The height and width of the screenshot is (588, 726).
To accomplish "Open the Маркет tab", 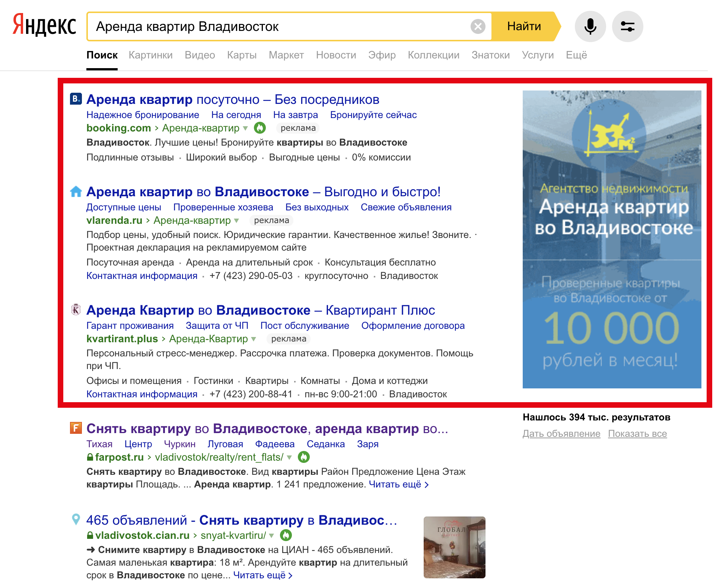I will [x=286, y=55].
